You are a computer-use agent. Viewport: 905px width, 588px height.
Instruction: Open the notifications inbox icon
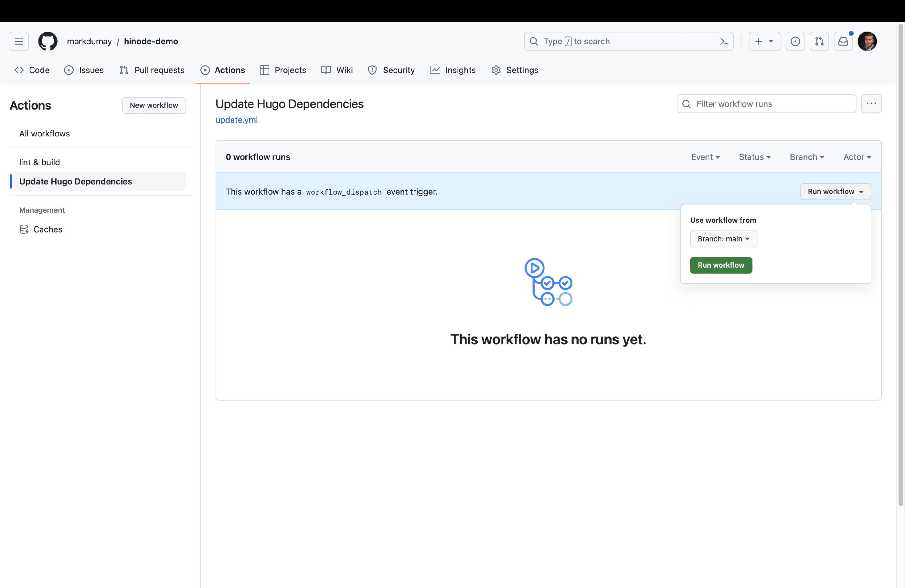pyautogui.click(x=843, y=41)
